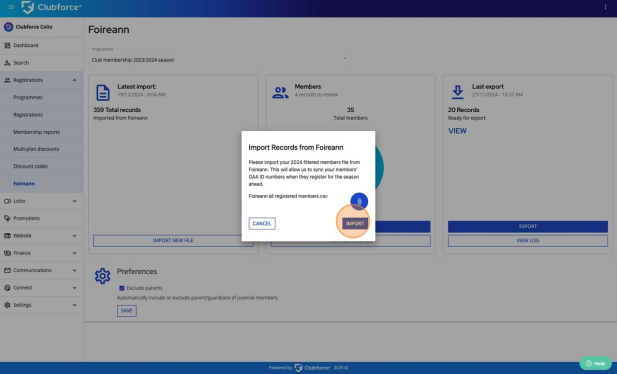Image resolution: width=617 pixels, height=374 pixels.
Task: Click the EXPORT button
Action: (x=528, y=226)
